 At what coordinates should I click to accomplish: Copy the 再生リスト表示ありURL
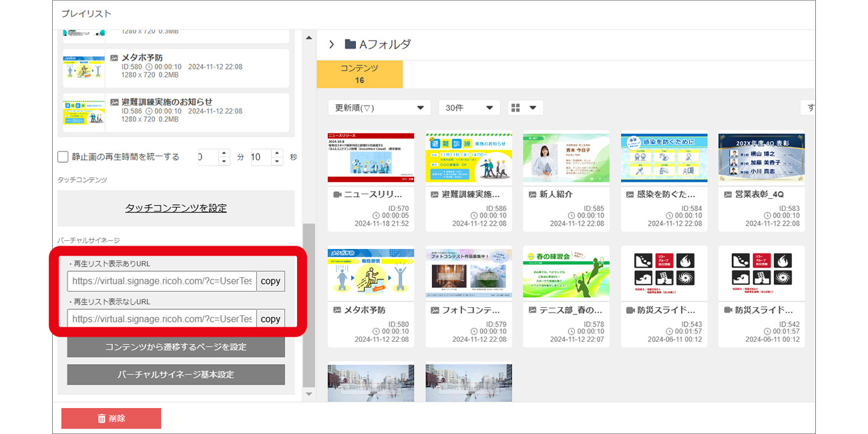pos(270,281)
